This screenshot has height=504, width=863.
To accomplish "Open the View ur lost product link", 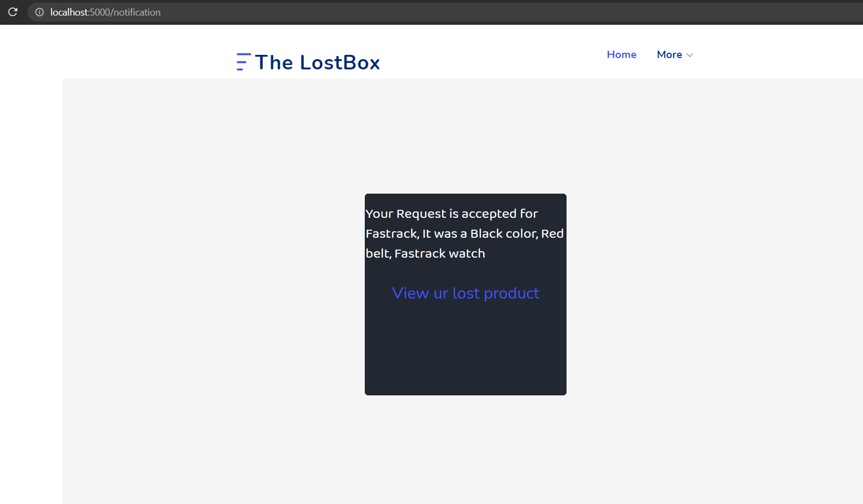I will (x=465, y=293).
